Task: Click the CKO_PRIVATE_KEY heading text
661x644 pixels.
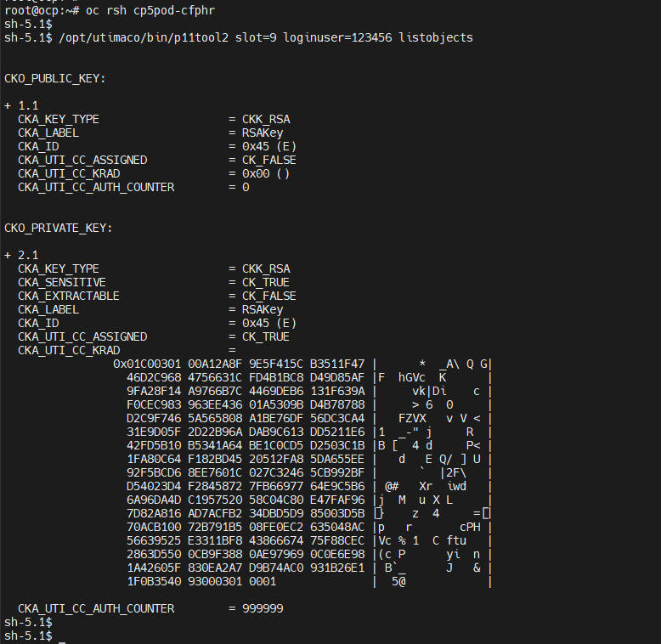Action: [58, 228]
